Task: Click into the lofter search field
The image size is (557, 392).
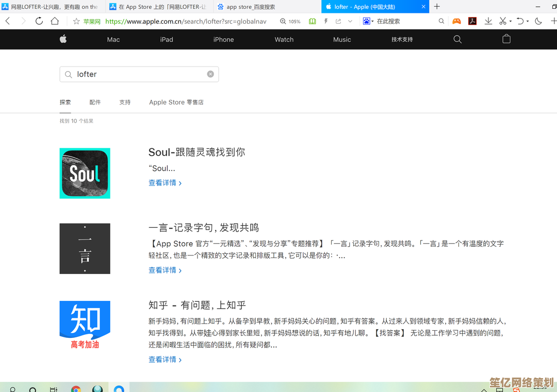Action: (x=139, y=74)
